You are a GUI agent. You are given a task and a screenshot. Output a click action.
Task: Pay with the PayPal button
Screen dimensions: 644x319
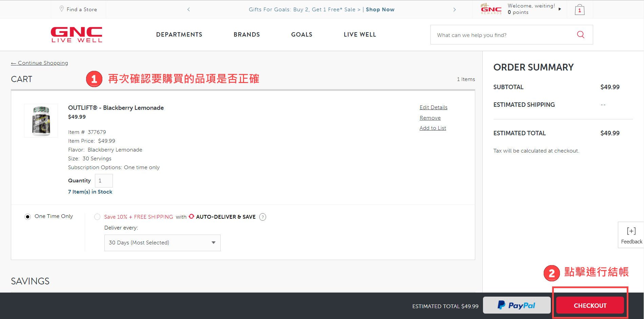point(517,305)
